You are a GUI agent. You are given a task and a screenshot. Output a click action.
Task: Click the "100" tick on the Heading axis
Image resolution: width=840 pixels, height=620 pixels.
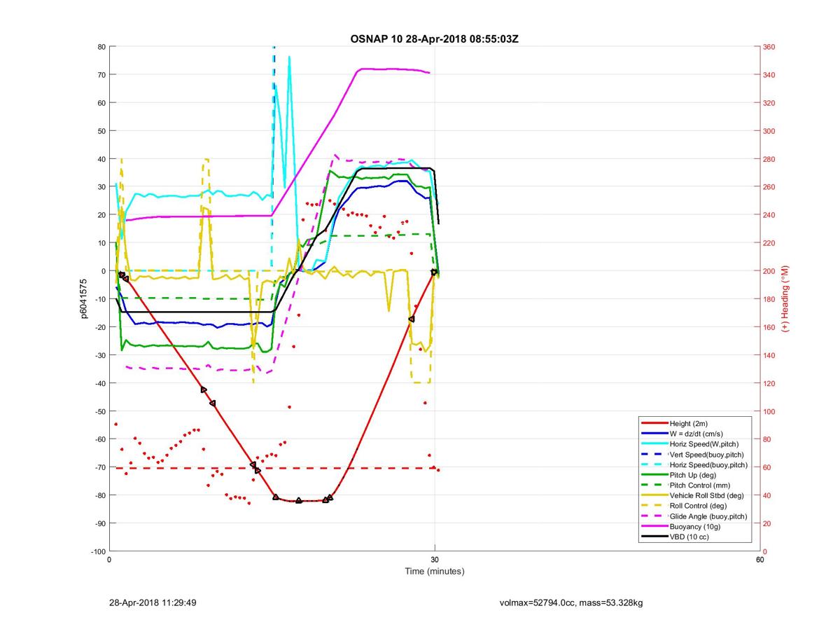point(770,411)
